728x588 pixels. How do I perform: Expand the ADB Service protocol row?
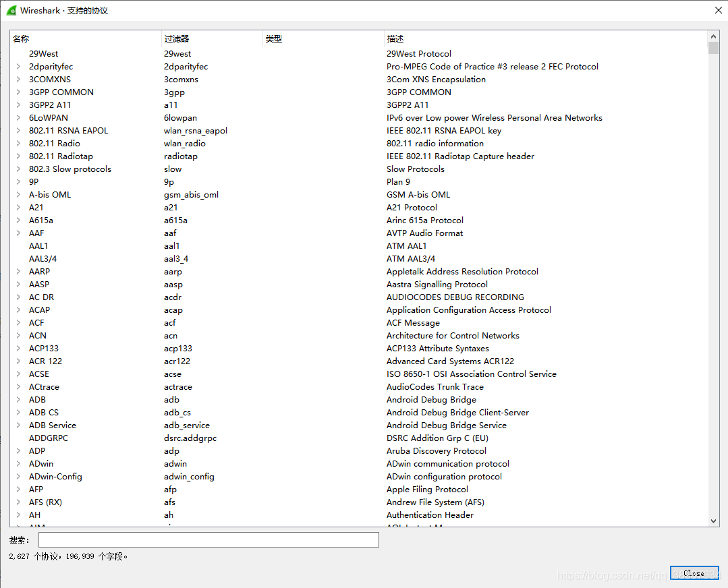[x=19, y=425]
